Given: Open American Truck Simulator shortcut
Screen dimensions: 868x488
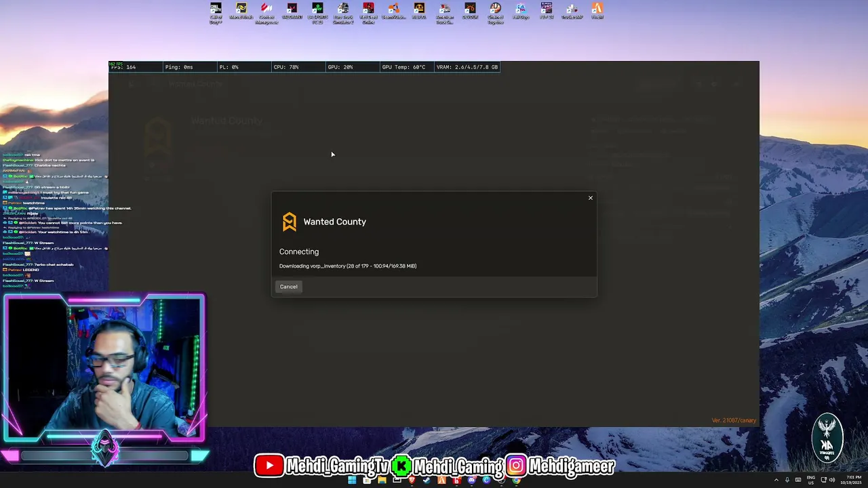Looking at the screenshot, I should click(x=445, y=13).
